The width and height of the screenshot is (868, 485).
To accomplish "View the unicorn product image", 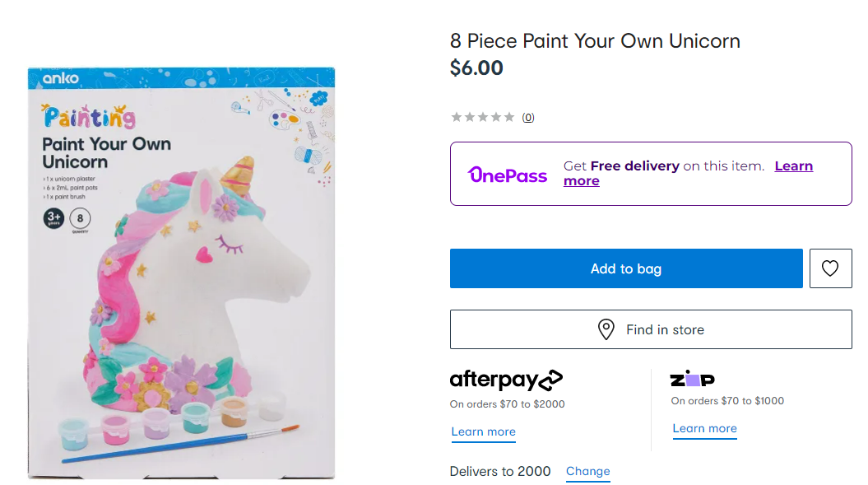I will point(181,273).
